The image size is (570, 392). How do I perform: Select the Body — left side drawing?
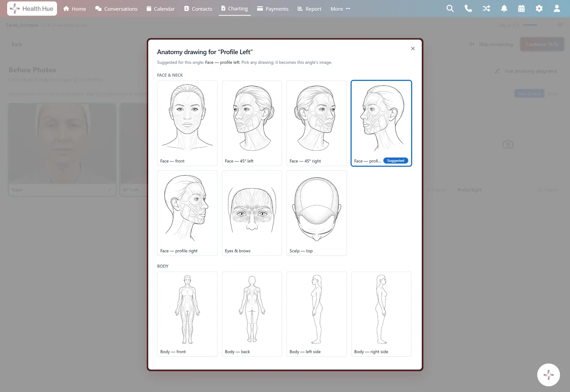(316, 314)
